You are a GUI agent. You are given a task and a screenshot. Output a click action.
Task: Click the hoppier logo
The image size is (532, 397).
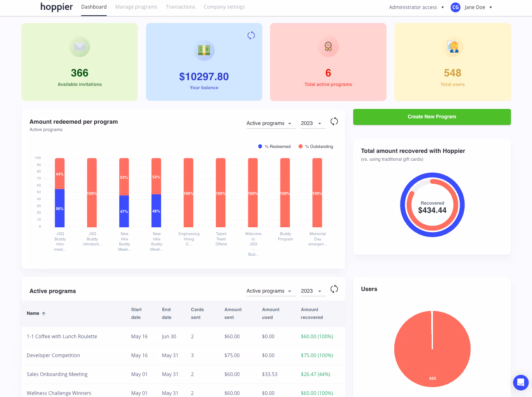pos(56,7)
